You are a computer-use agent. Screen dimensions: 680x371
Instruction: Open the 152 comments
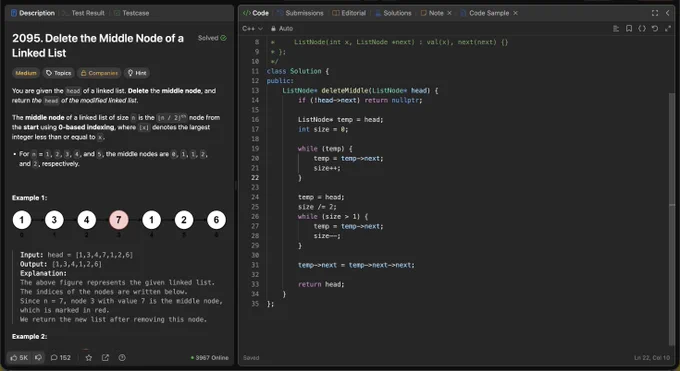point(60,358)
